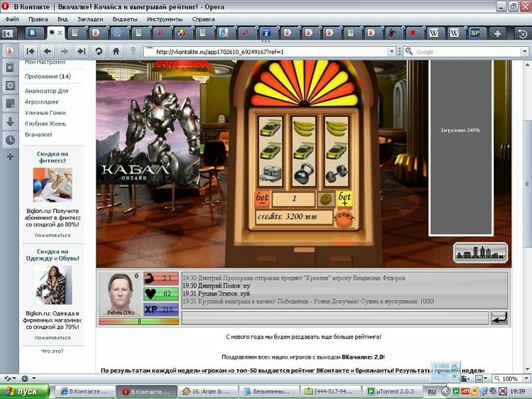Send chat message with arrow button
Viewport: 532px width, 399px height.
point(499,318)
